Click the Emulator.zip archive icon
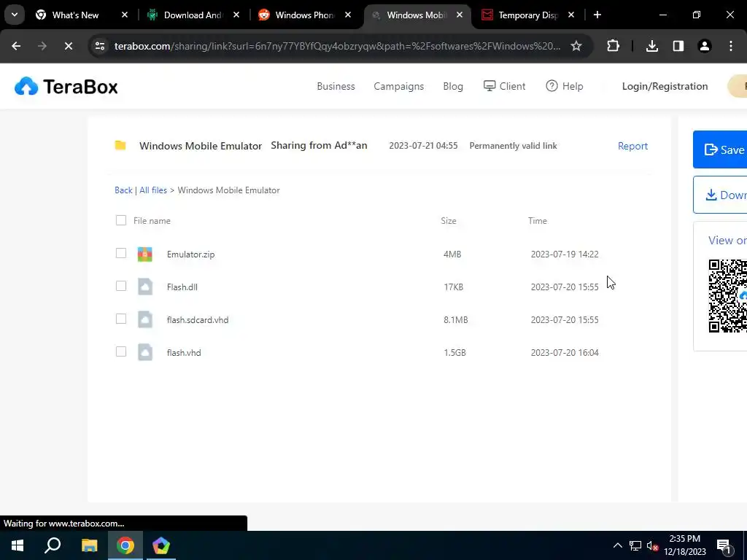This screenshot has height=560, width=747. coord(145,254)
